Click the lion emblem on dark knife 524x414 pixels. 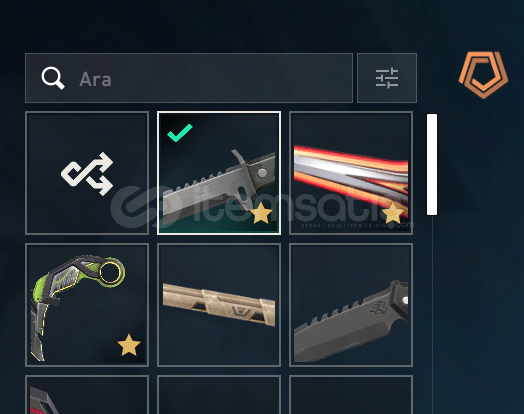[x=380, y=307]
